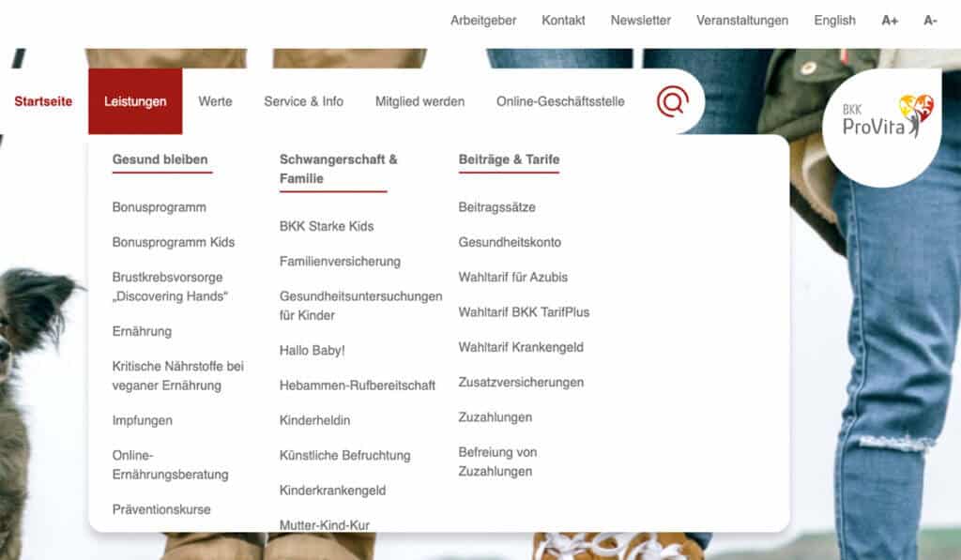Increase font size with A+
Screen dimensions: 961x560
[890, 20]
